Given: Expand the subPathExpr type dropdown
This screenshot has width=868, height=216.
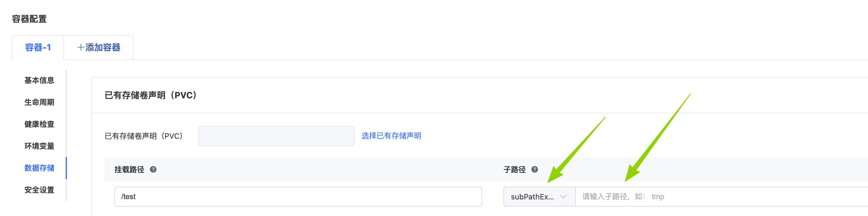Looking at the screenshot, I should tap(539, 197).
